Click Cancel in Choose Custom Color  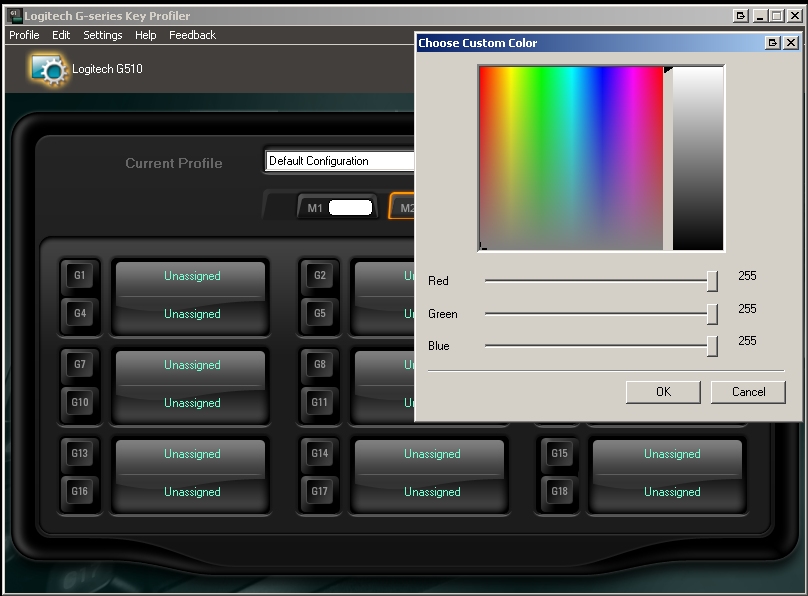(x=748, y=392)
